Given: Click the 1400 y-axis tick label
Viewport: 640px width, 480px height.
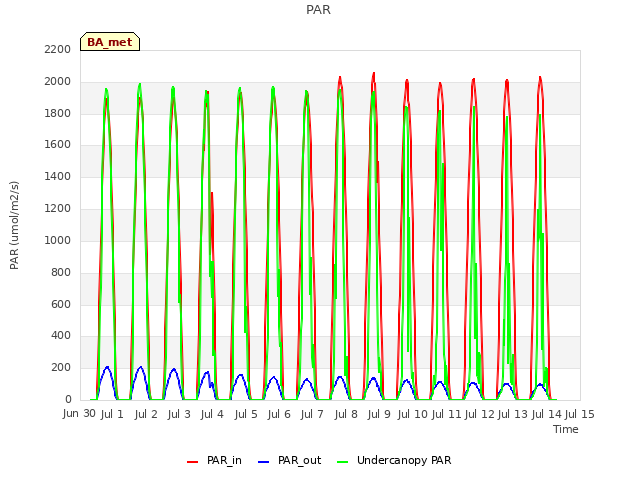Looking at the screenshot, I should coord(58,176).
